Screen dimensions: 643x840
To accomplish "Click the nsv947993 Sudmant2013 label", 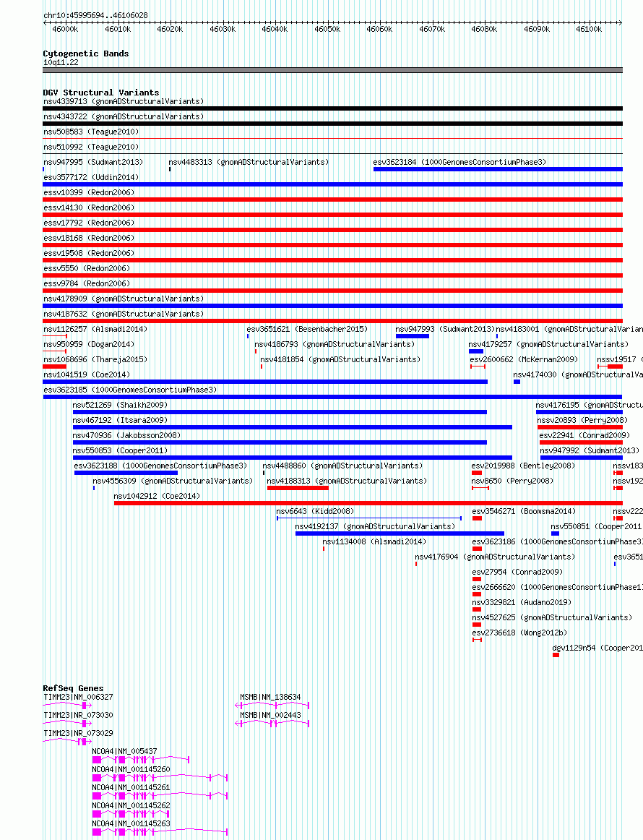I will pyautogui.click(x=446, y=329).
